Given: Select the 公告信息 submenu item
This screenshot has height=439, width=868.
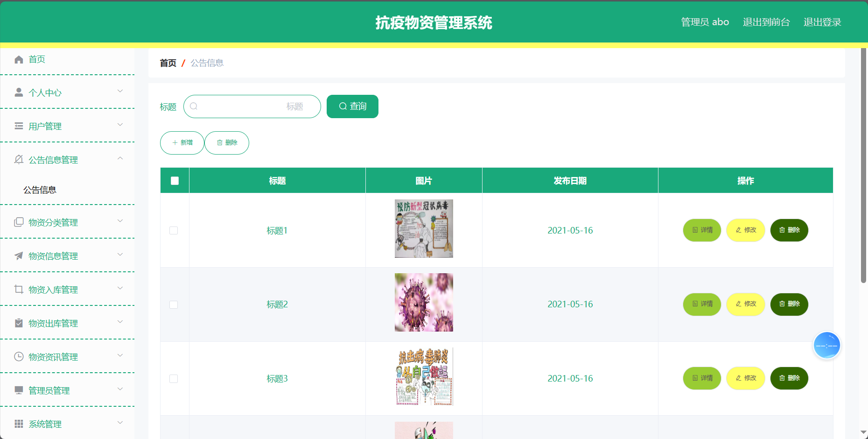Looking at the screenshot, I should [67, 190].
